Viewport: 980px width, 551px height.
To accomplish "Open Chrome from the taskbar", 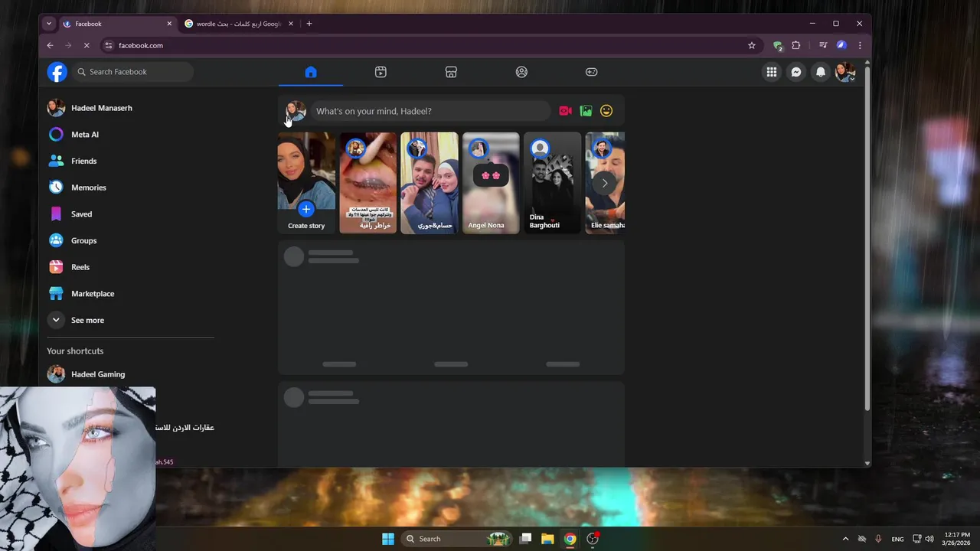I will pyautogui.click(x=570, y=539).
